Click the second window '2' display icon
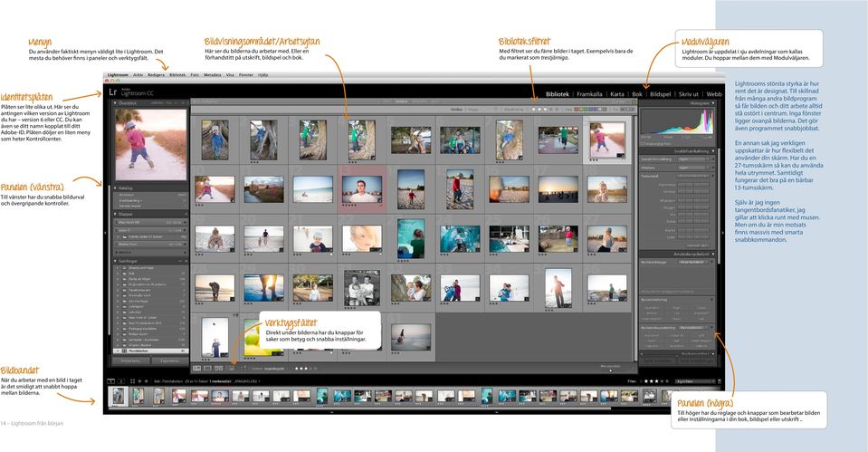Screen dimensions: 868x452 (x=121, y=381)
